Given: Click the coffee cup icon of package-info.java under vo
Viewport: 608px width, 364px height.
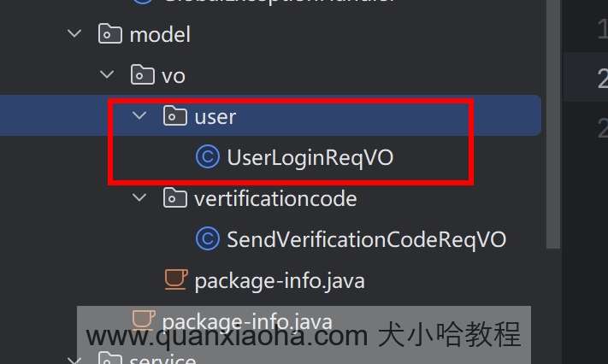Looking at the screenshot, I should pyautogui.click(x=176, y=279).
